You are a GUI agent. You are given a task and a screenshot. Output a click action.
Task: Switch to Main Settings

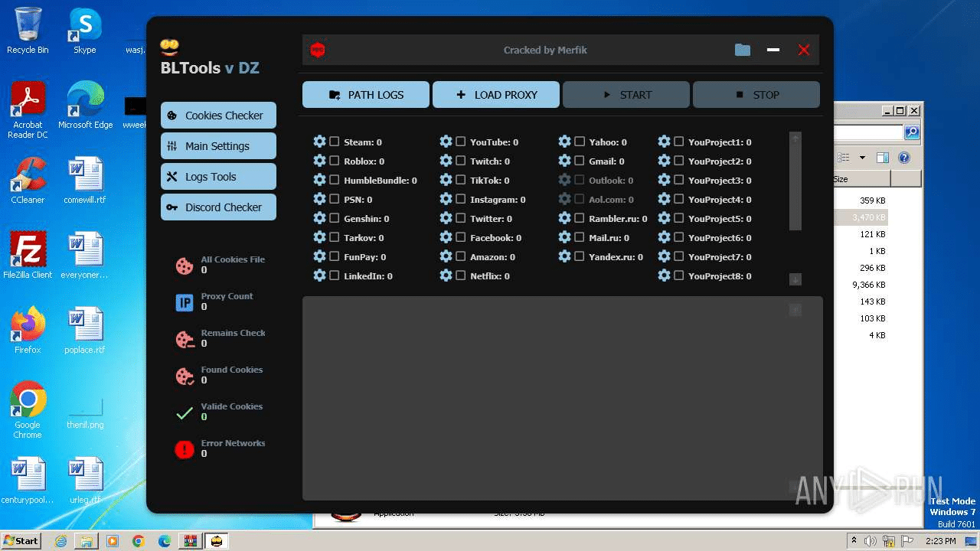point(218,146)
